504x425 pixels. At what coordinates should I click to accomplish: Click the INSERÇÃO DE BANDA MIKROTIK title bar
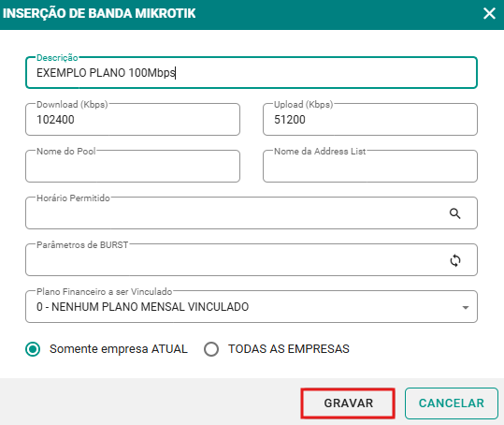click(252, 14)
